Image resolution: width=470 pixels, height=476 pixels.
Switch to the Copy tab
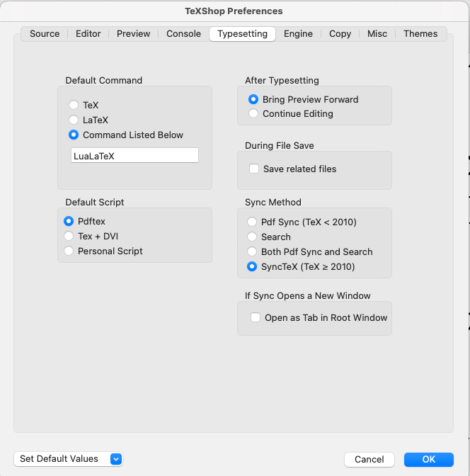click(340, 34)
